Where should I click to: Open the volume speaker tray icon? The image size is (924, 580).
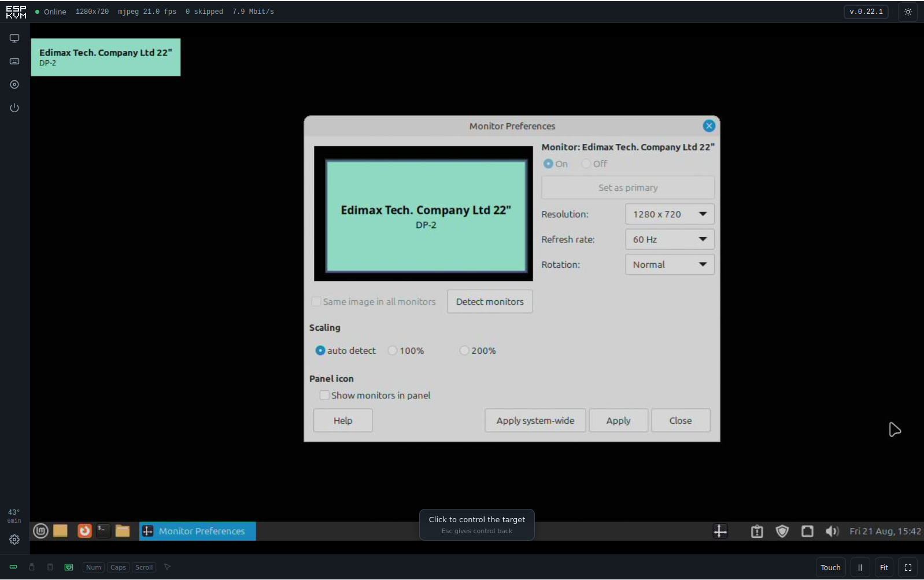(832, 531)
